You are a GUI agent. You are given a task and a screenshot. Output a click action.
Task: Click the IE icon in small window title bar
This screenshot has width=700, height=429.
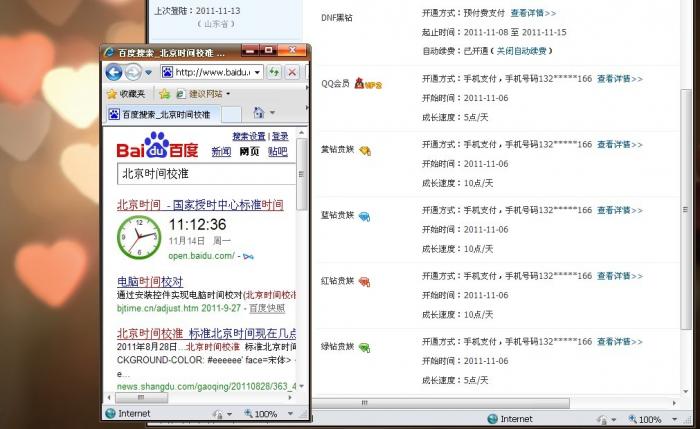pos(109,52)
